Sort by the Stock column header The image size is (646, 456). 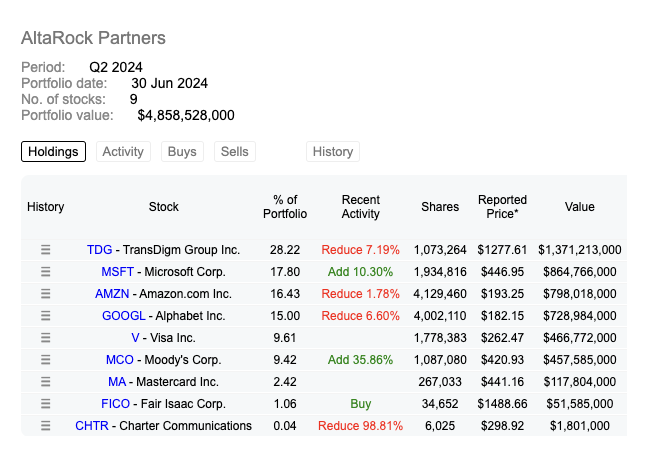coord(164,207)
